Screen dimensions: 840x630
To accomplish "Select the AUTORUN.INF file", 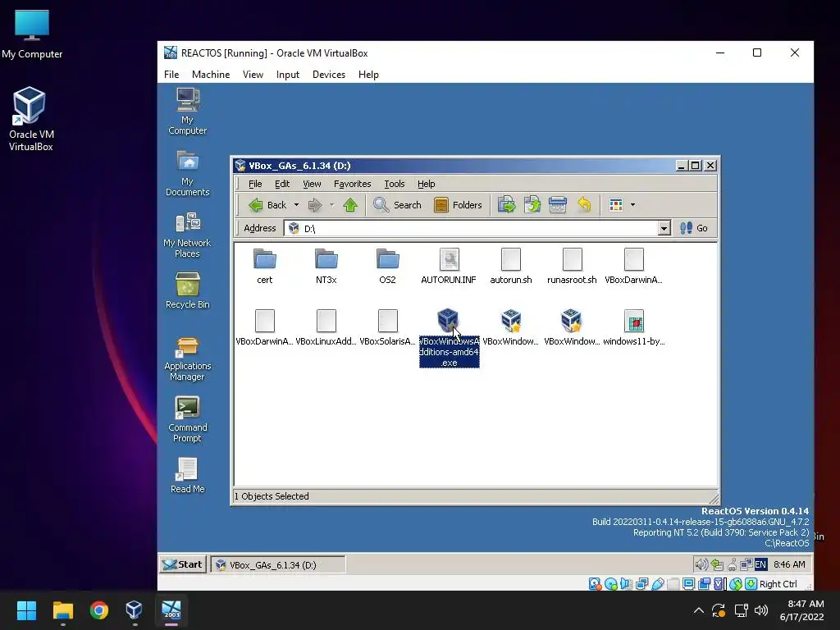I will 449,267.
